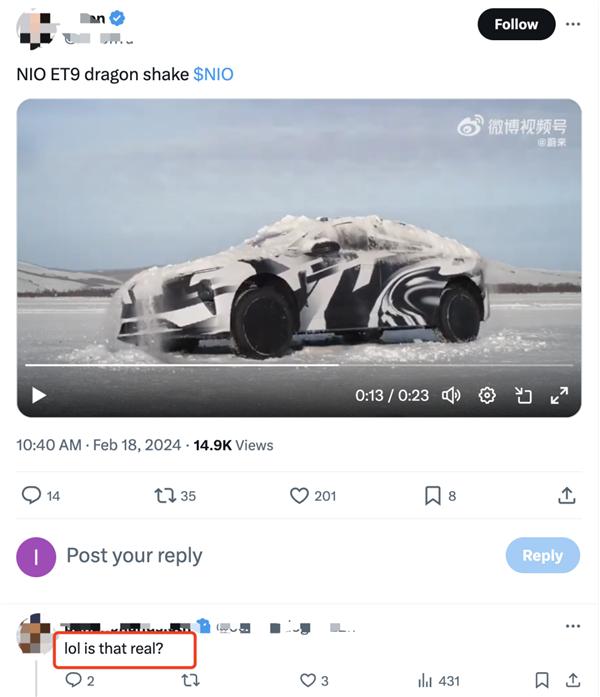This screenshot has height=697, width=600.
Task: Open the reply comment's more options
Action: coord(573,627)
